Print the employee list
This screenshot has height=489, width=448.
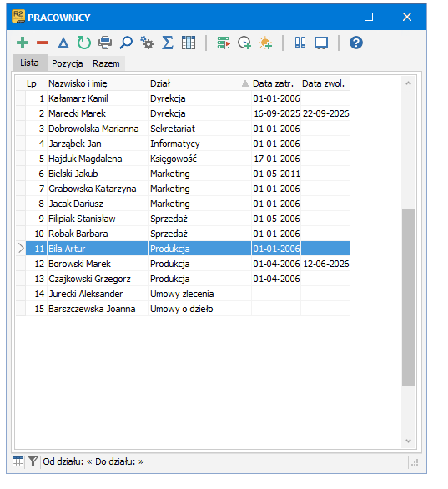105,43
